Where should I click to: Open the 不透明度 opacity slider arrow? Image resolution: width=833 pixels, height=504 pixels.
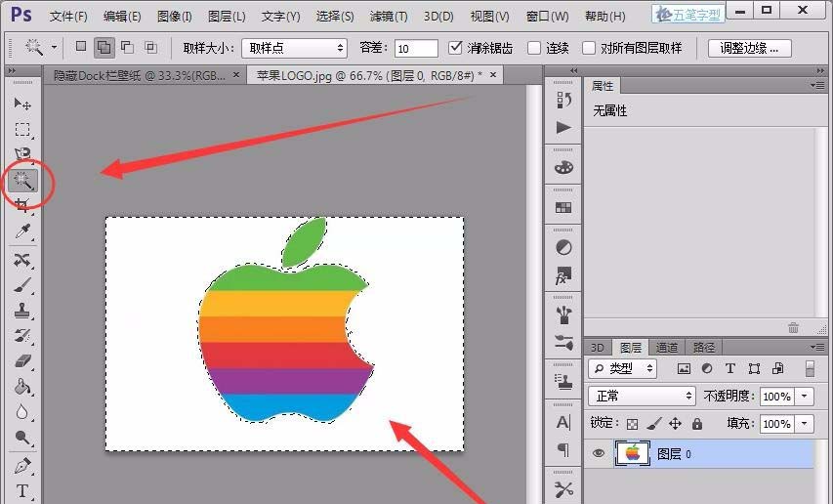pyautogui.click(x=805, y=397)
